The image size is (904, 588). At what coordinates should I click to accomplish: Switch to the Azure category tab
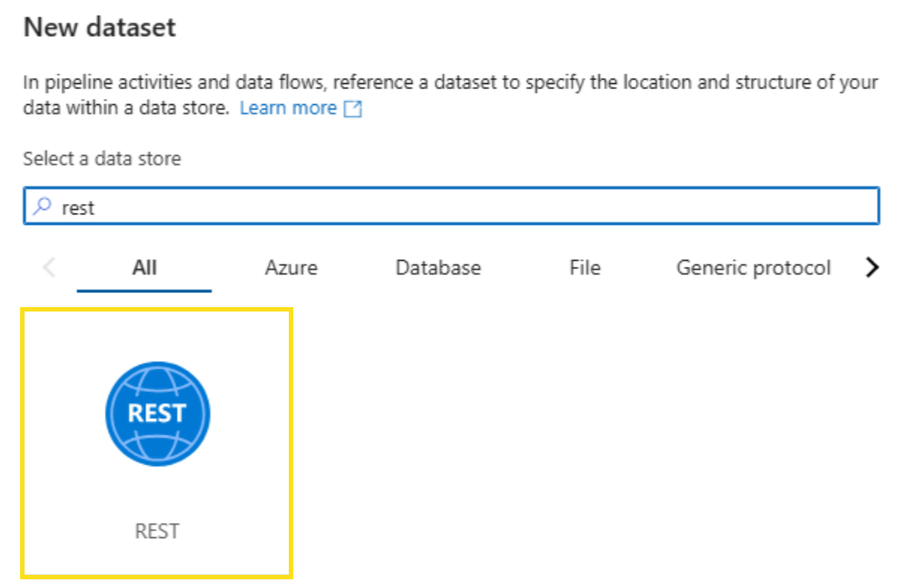(x=290, y=268)
